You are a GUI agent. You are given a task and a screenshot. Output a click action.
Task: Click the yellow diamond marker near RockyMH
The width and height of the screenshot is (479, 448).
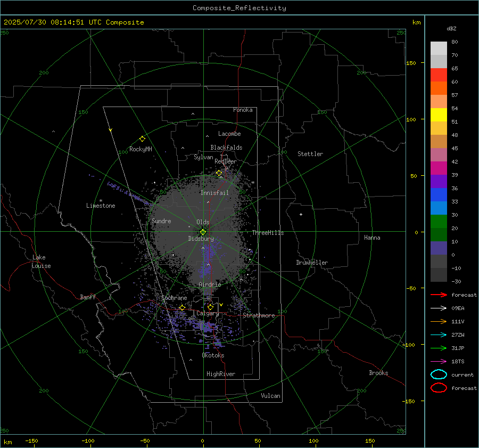142,139
